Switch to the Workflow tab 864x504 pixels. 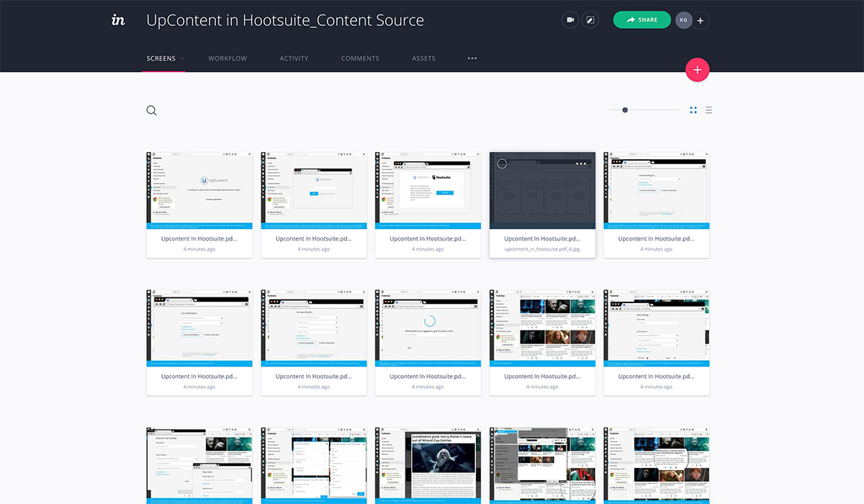click(x=228, y=58)
